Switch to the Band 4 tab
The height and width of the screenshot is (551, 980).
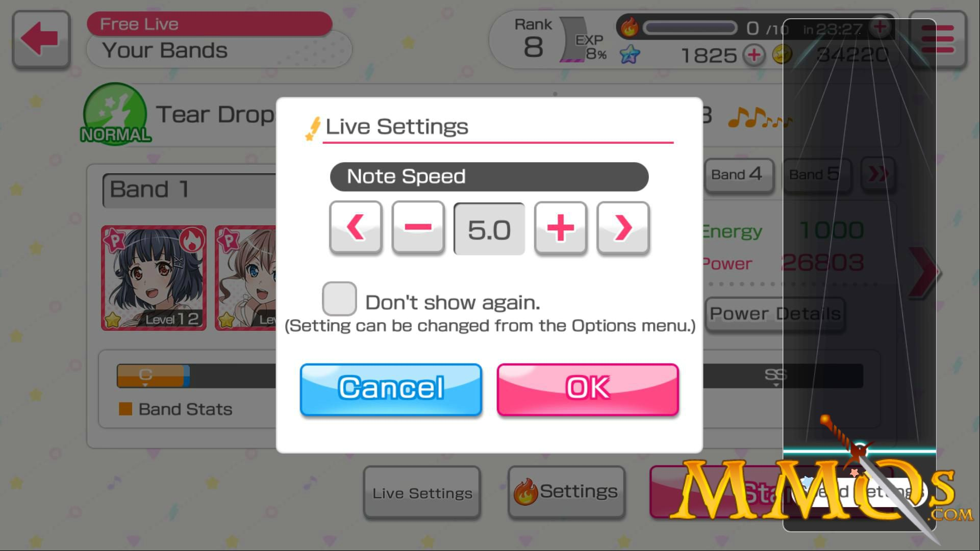coord(739,175)
